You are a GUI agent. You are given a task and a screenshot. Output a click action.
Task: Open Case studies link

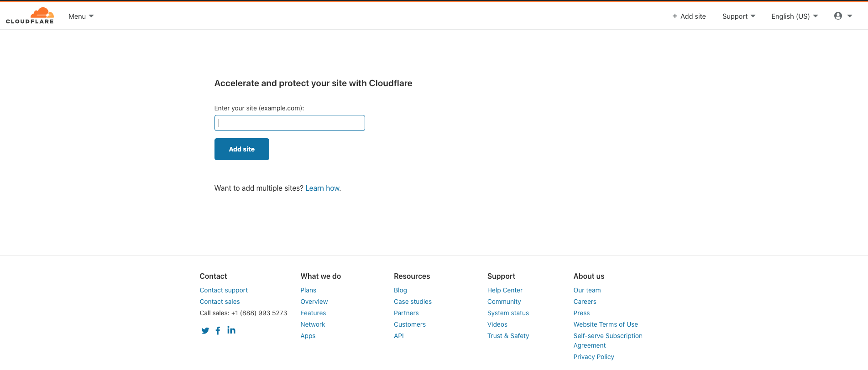point(413,302)
